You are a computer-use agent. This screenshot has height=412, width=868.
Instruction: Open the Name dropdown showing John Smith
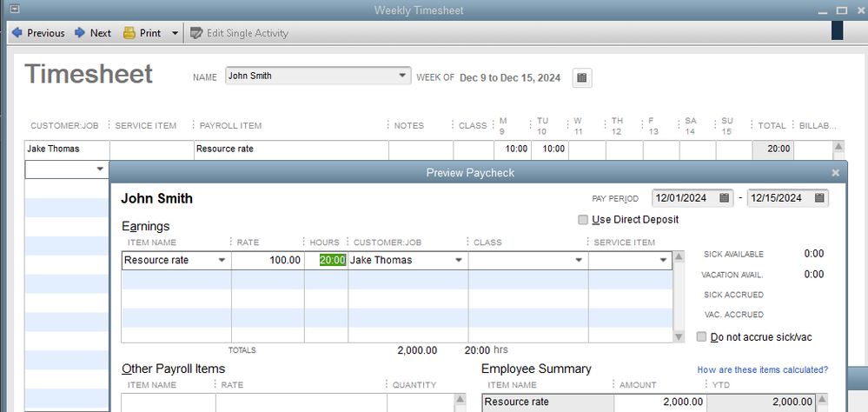pyautogui.click(x=402, y=76)
